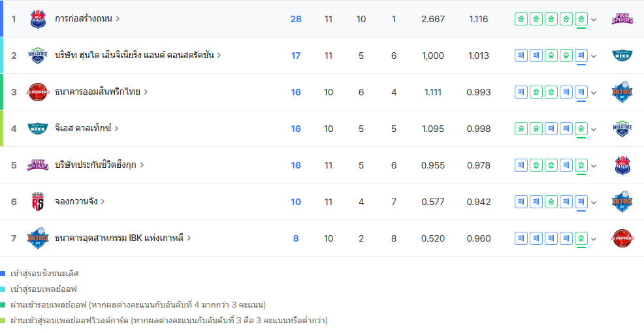Open the AI Peppers next-opponent logo in last row
The height and width of the screenshot is (333, 644).
(622, 238)
